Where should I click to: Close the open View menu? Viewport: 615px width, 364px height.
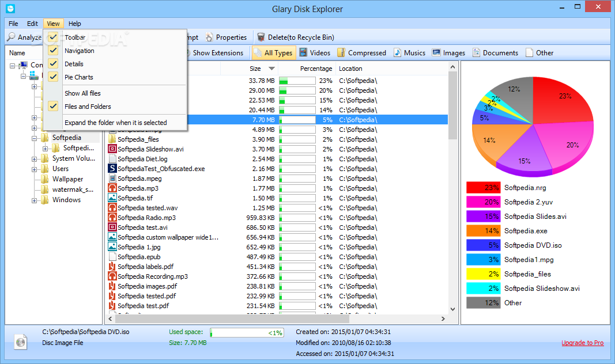54,24
